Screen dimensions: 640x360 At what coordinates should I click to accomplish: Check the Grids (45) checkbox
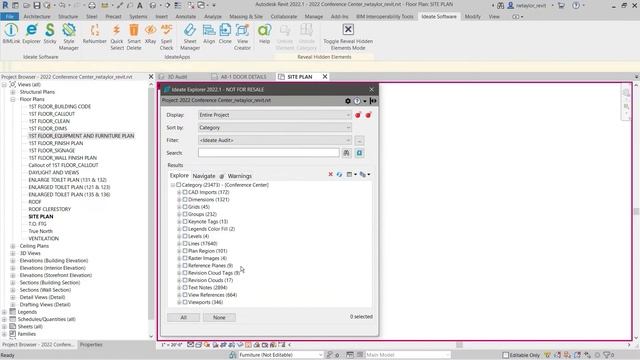coord(185,207)
